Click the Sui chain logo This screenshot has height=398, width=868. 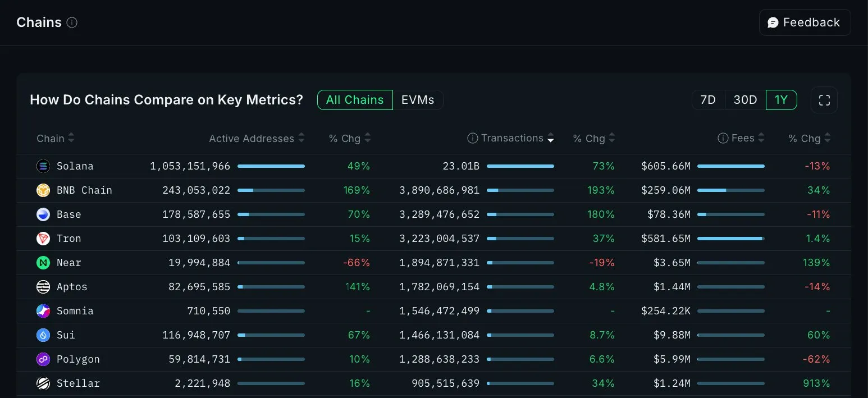[x=43, y=335]
